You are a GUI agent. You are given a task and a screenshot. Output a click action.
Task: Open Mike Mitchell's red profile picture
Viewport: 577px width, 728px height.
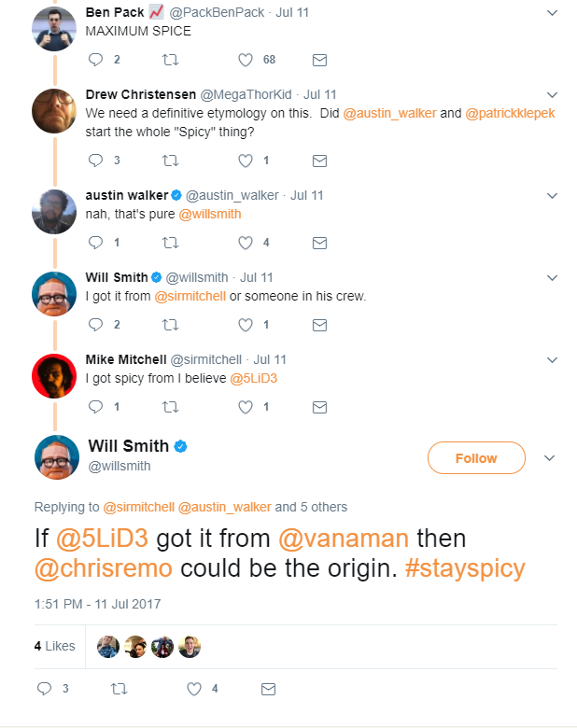53,377
